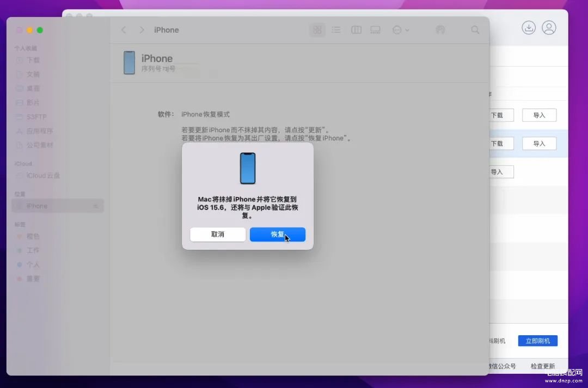Click the blue 立即刷机 button
This screenshot has width=588, height=388.
538,341
